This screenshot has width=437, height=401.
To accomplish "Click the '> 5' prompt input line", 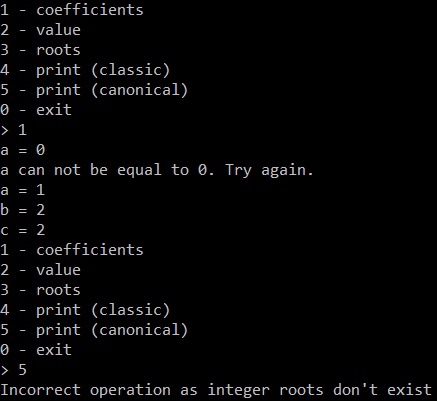I will click(x=14, y=370).
